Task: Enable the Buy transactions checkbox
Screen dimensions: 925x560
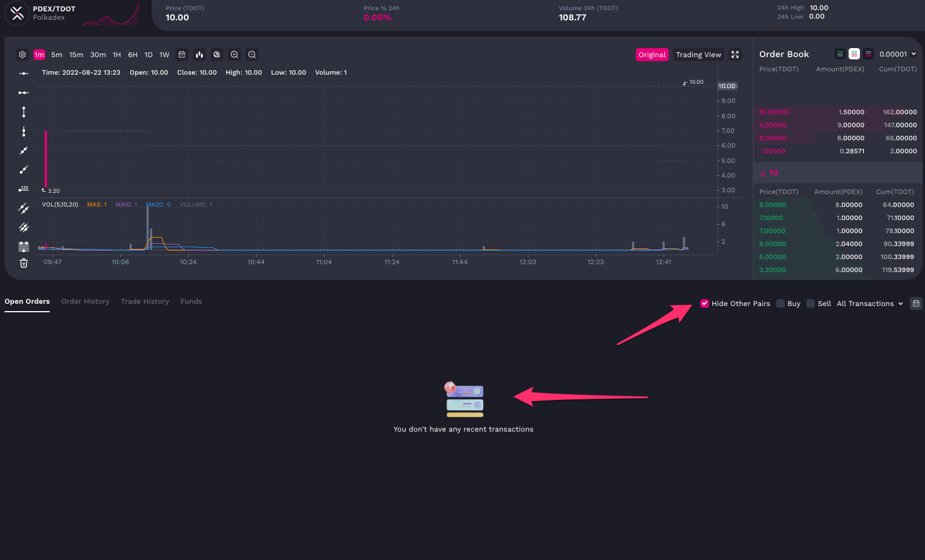Action: (780, 303)
